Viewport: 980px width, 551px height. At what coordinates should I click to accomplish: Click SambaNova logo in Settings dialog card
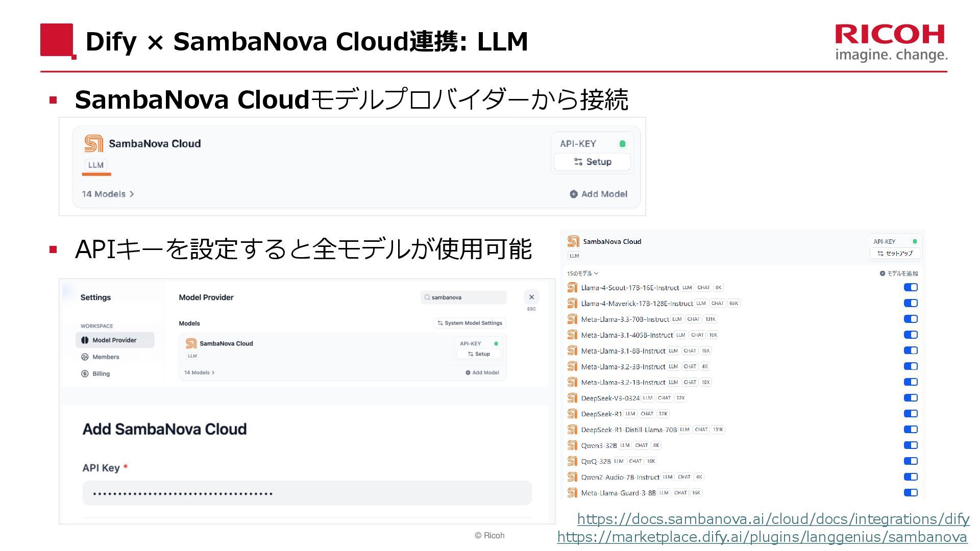191,343
